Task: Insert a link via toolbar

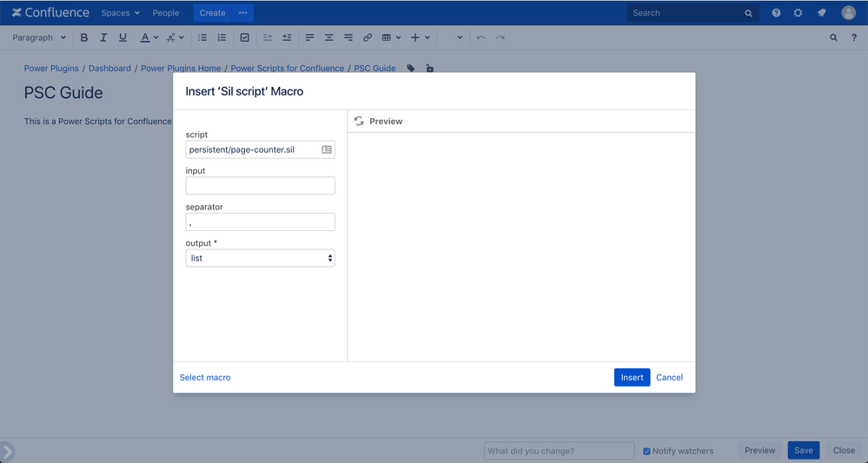Action: click(x=368, y=37)
